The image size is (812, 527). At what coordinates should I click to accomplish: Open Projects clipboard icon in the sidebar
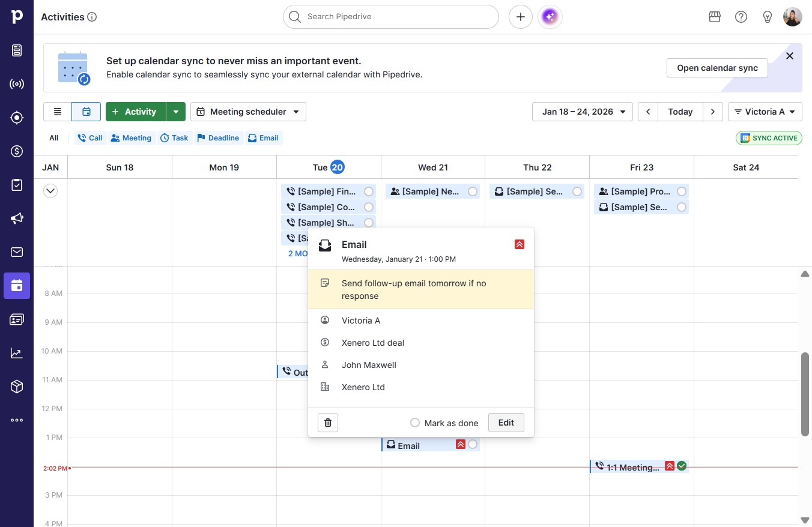pyautogui.click(x=17, y=185)
